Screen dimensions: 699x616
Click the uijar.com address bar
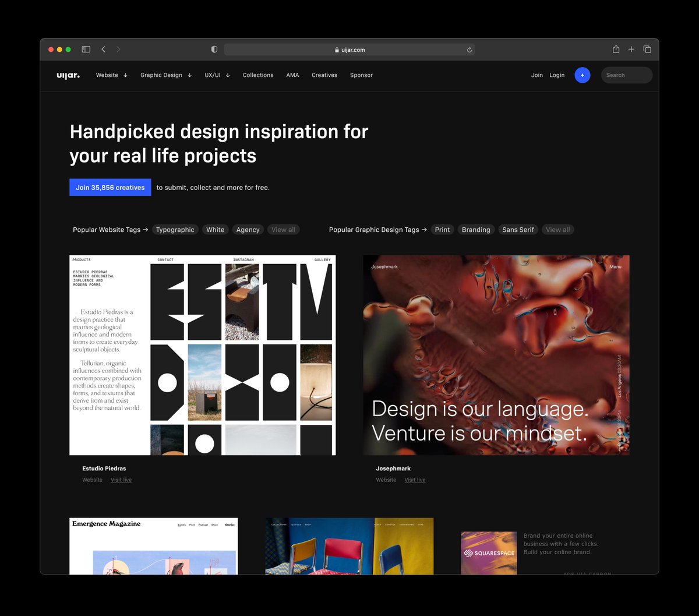point(349,50)
